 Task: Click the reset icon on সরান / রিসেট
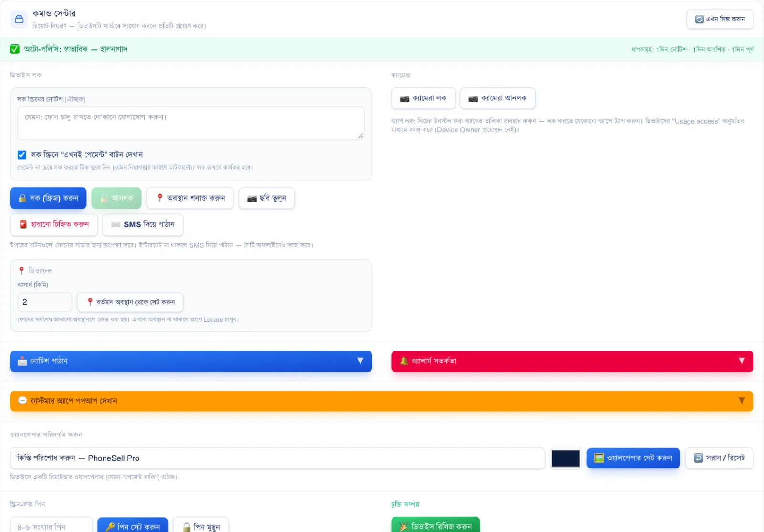[x=698, y=458]
